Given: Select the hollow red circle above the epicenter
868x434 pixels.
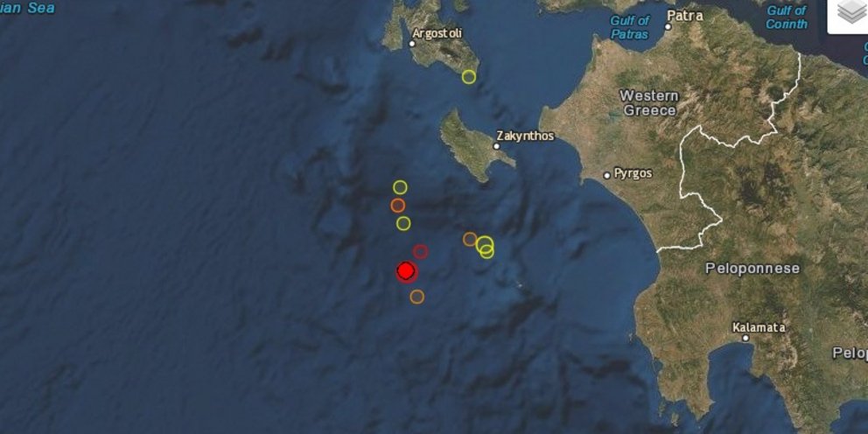Looking at the screenshot, I should 421,252.
